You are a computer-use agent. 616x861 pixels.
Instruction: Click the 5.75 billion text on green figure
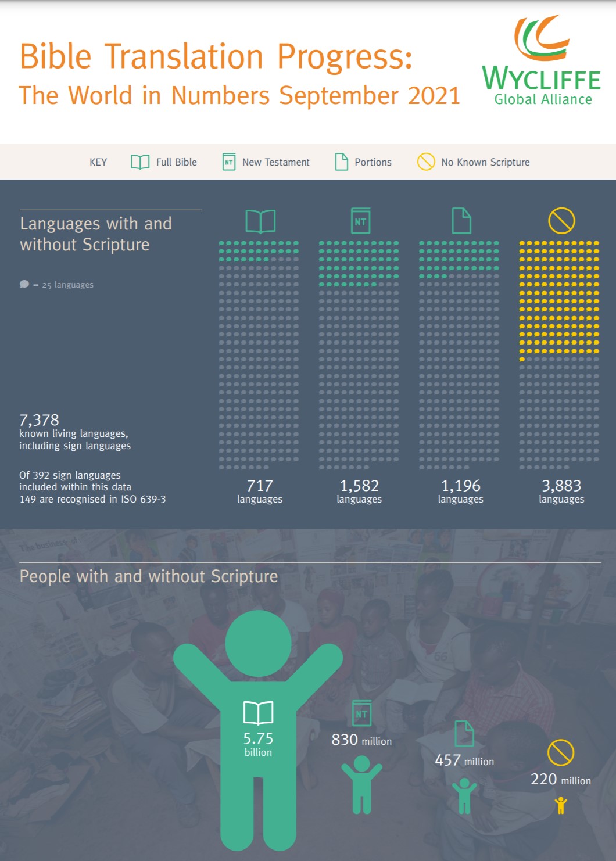click(x=258, y=744)
